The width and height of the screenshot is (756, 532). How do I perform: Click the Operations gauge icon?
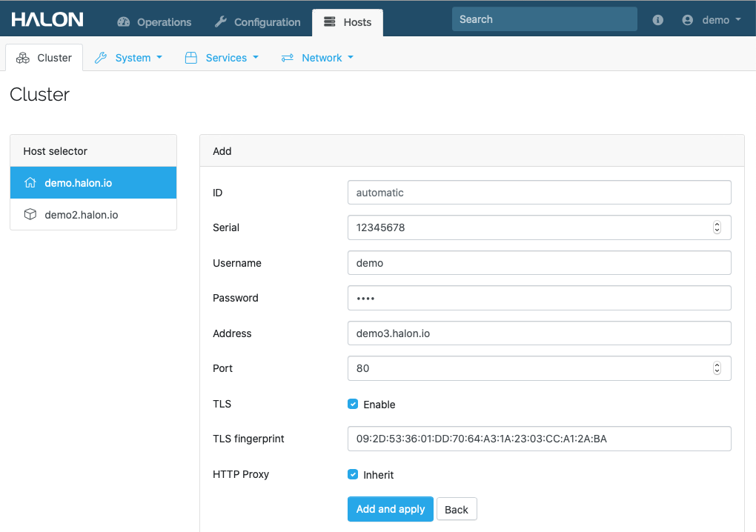pos(124,21)
